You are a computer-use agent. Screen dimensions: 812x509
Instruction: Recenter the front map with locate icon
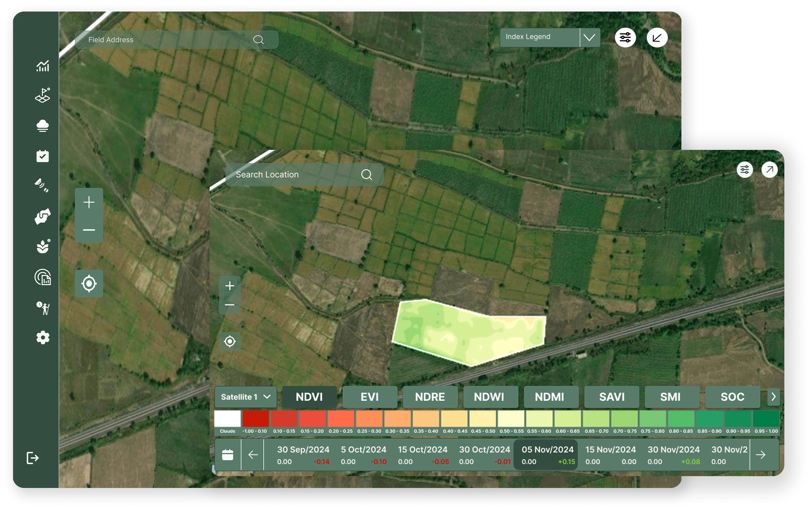tap(230, 341)
